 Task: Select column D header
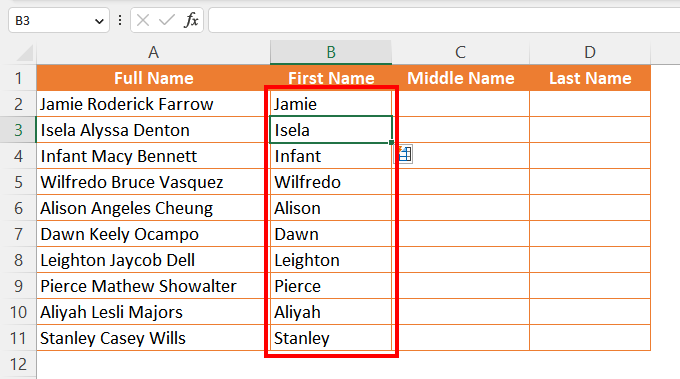pyautogui.click(x=590, y=52)
